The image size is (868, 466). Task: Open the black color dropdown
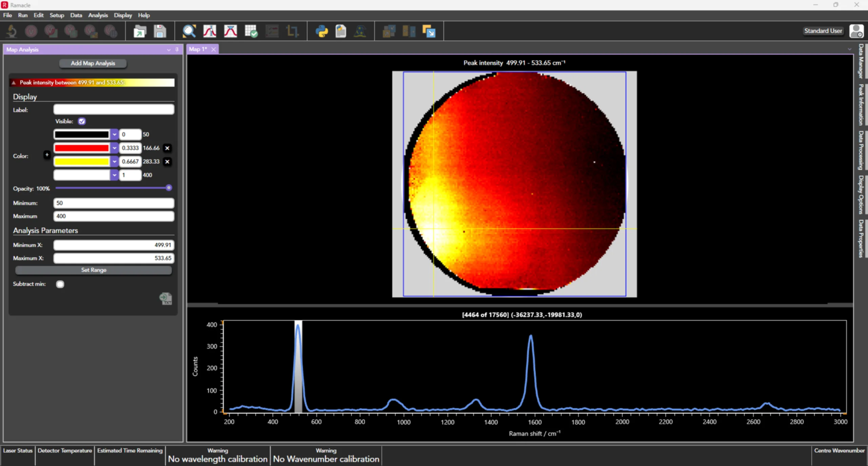coord(114,135)
